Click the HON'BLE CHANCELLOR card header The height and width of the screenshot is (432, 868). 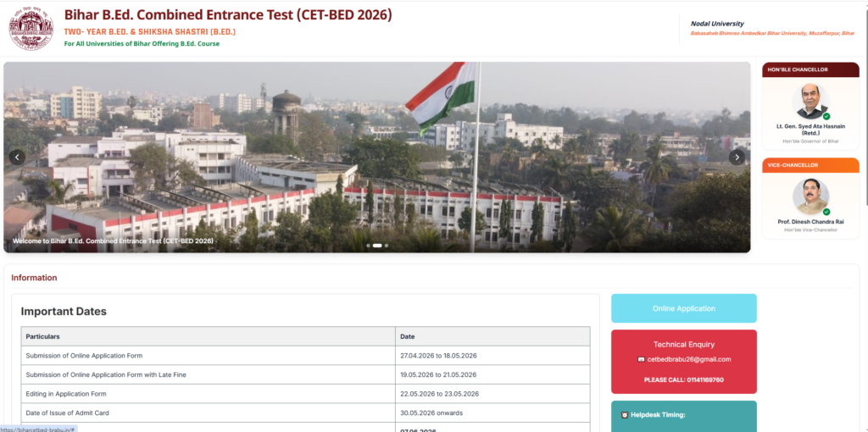click(810, 69)
